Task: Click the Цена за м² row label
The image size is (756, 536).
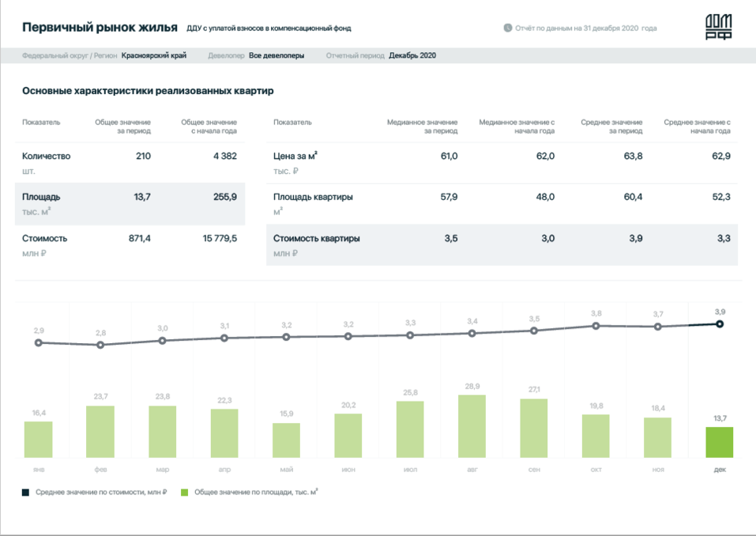Action: (x=295, y=157)
